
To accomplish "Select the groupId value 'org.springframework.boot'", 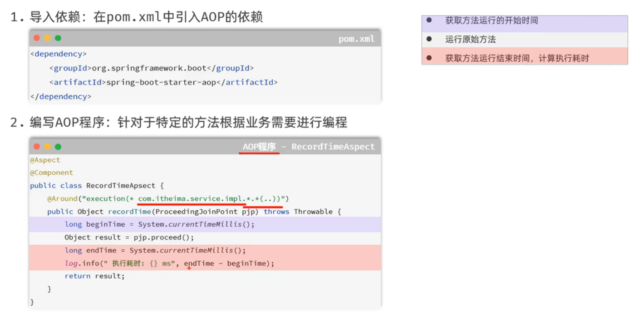I will click(149, 68).
